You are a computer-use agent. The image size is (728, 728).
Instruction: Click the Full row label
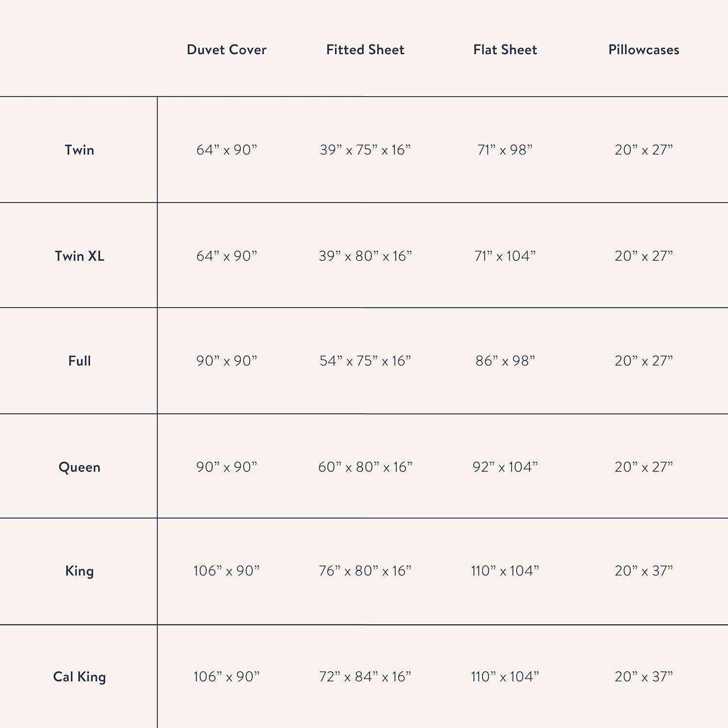80,361
